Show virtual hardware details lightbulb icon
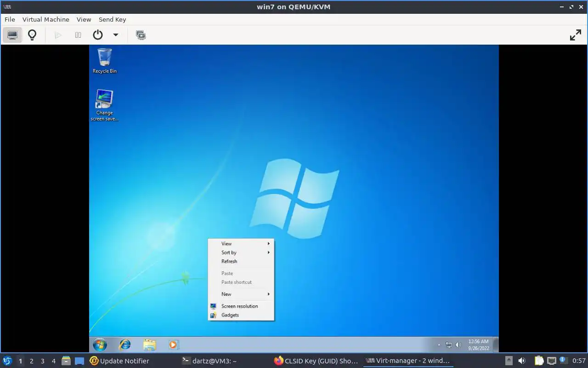 (32, 35)
